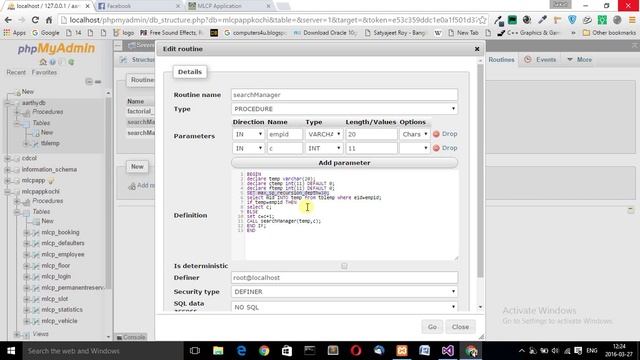Open the Favorites navigation link
Viewport: 640px width, 360px height.
pos(44,72)
